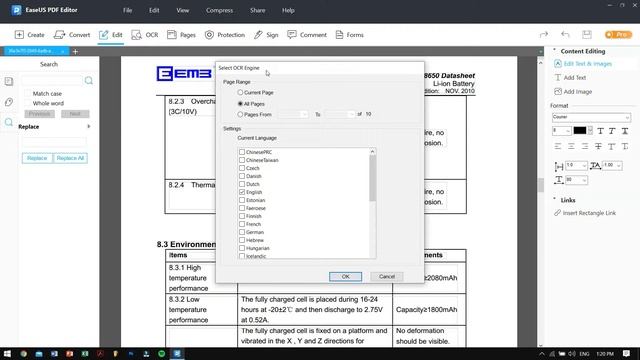Align text left icon

[558, 146]
